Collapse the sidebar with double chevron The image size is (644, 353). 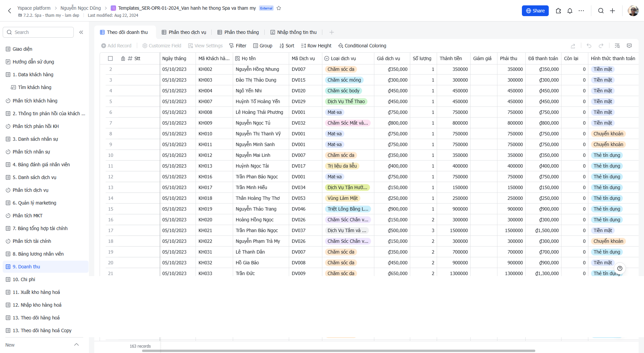pyautogui.click(x=81, y=32)
